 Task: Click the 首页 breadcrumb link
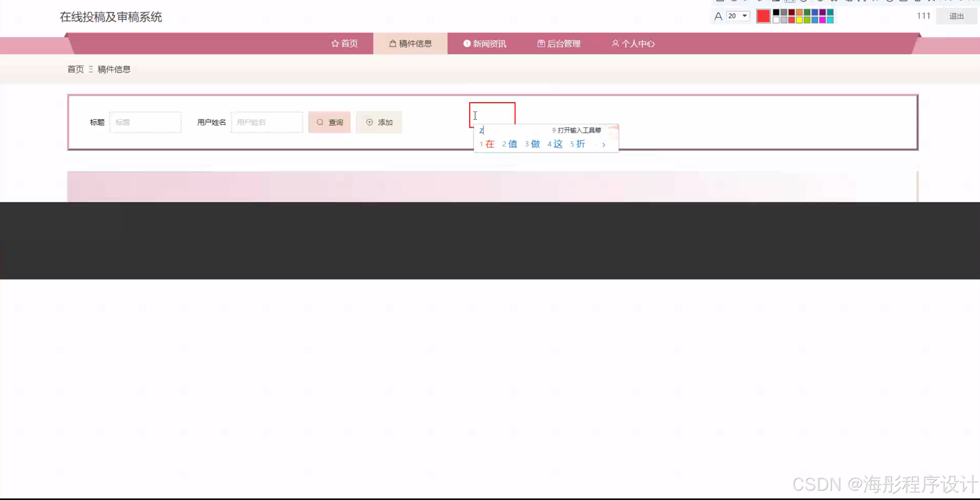[x=75, y=69]
